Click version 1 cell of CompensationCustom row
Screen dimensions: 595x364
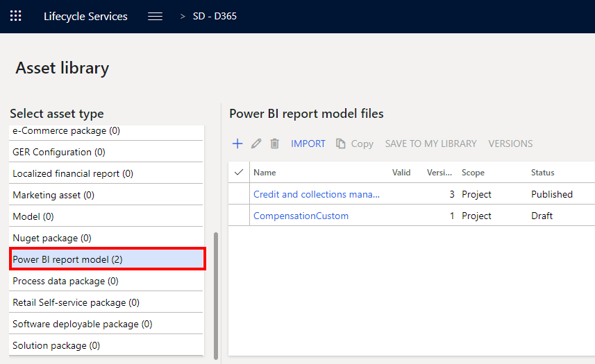[452, 216]
